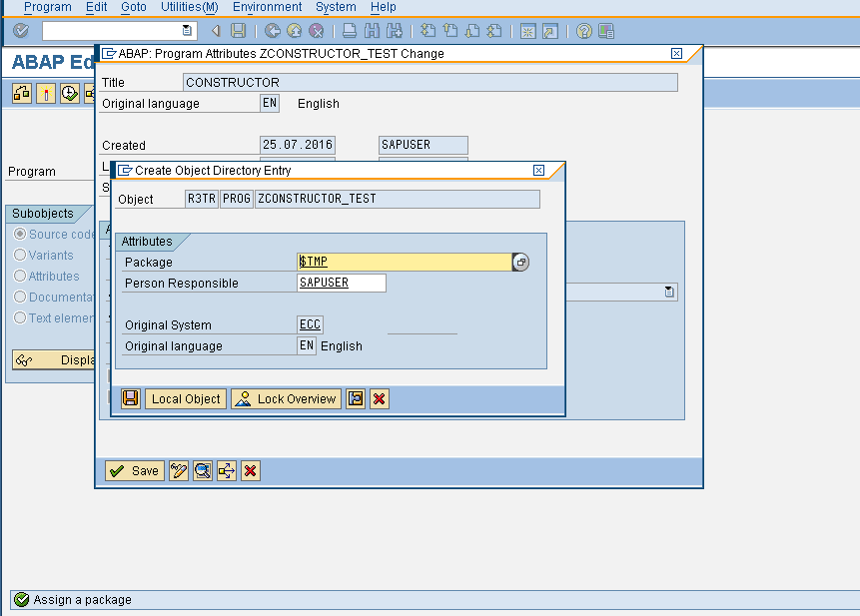Select the Find Next toolbar icon

click(394, 31)
